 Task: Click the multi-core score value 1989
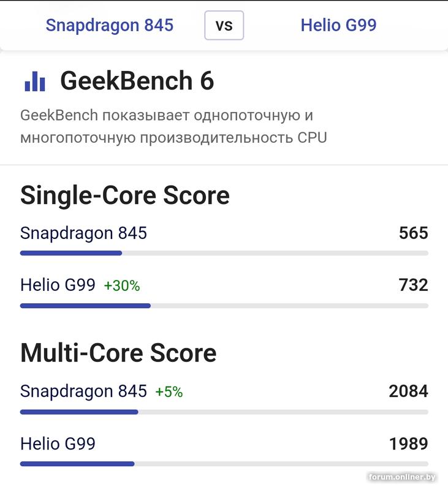[408, 443]
